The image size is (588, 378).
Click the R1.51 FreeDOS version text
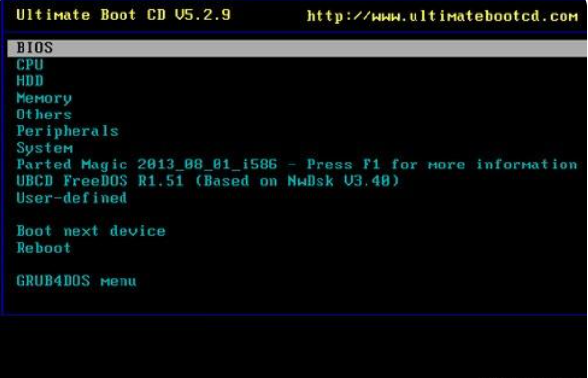point(162,181)
